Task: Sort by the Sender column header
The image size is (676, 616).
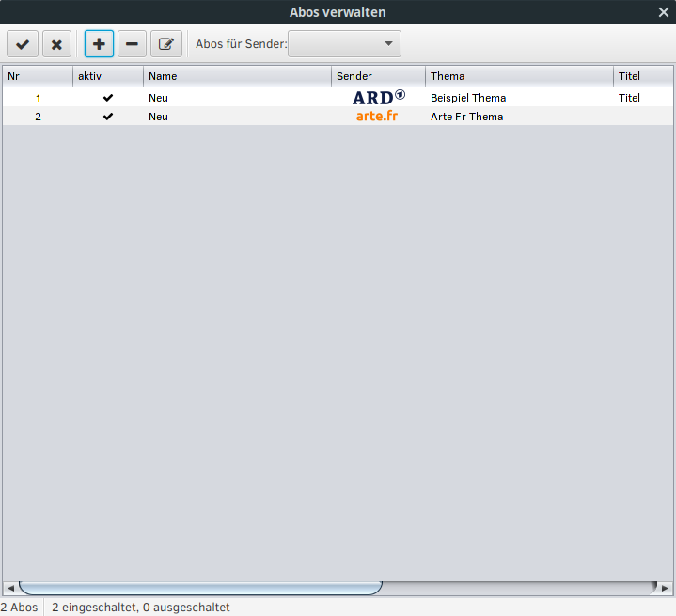Action: [378, 76]
